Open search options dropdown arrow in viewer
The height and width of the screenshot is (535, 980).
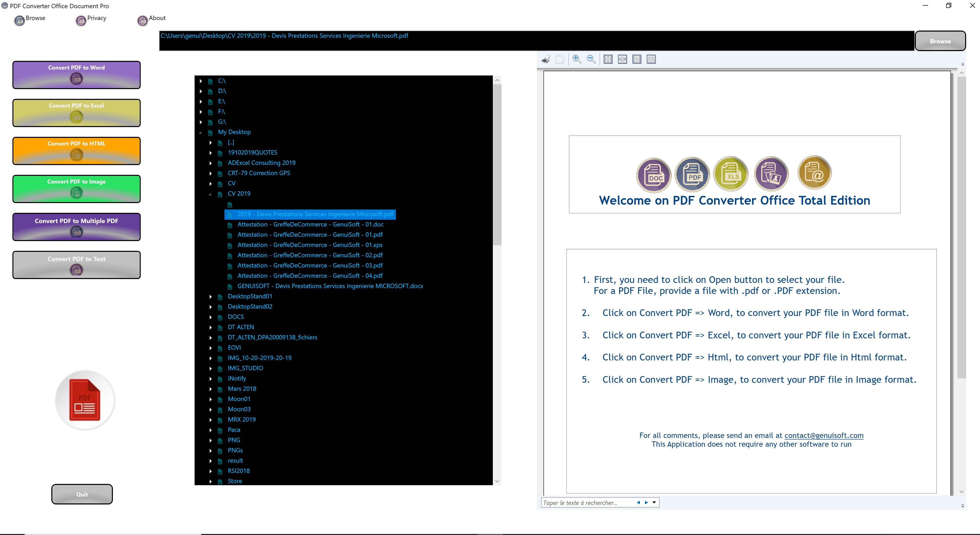coord(654,503)
